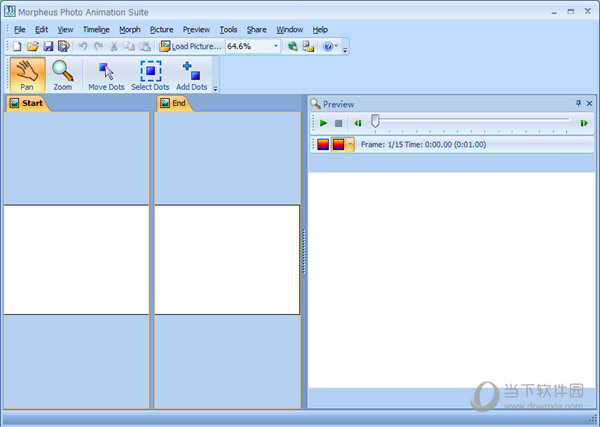Open the Share menu

tap(256, 30)
